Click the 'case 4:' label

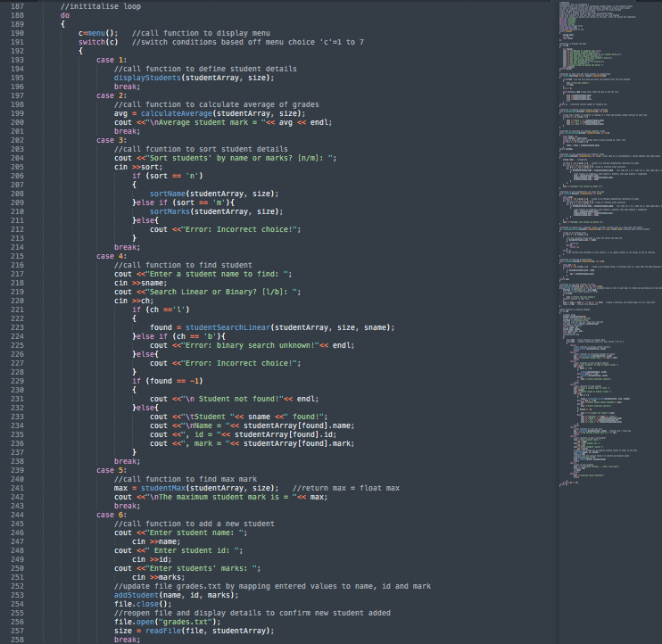tap(112, 256)
